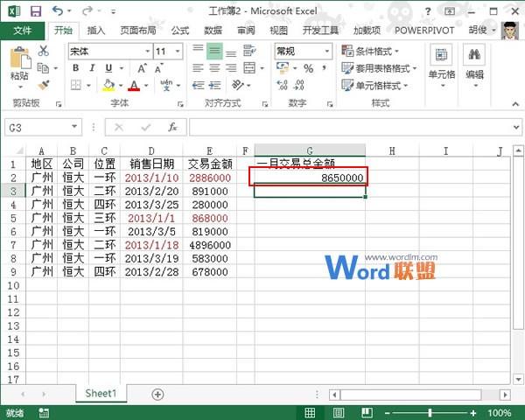This screenshot has height=420, width=525.
Task: Decrease the cell indent
Action: pyautogui.click(x=199, y=85)
